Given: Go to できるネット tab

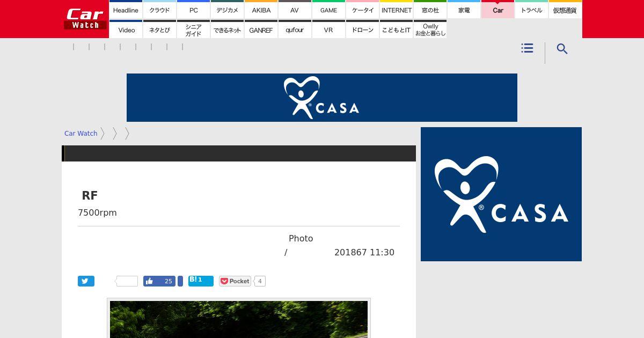Looking at the screenshot, I should 227,30.
